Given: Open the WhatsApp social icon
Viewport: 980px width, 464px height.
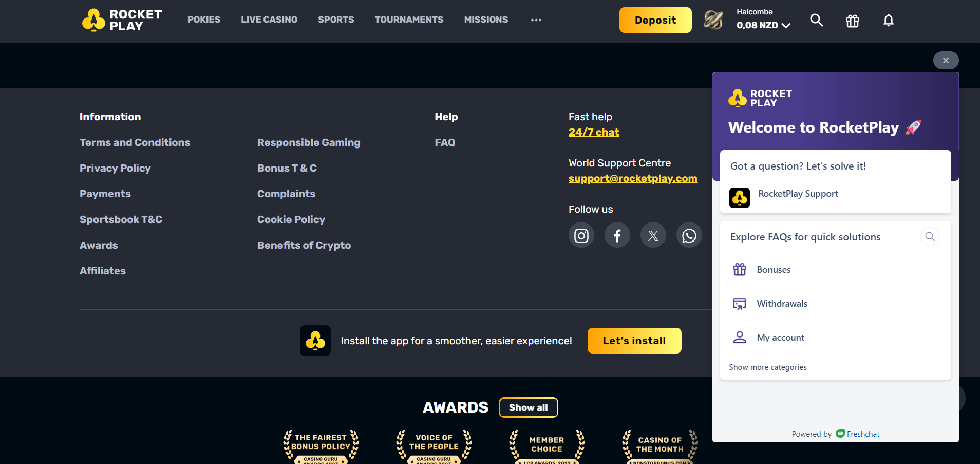Looking at the screenshot, I should click(x=689, y=235).
